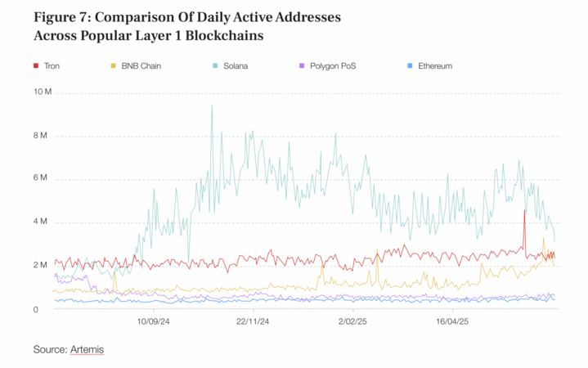
Task: Click the 0 y-axis label
Action: pyautogui.click(x=36, y=310)
